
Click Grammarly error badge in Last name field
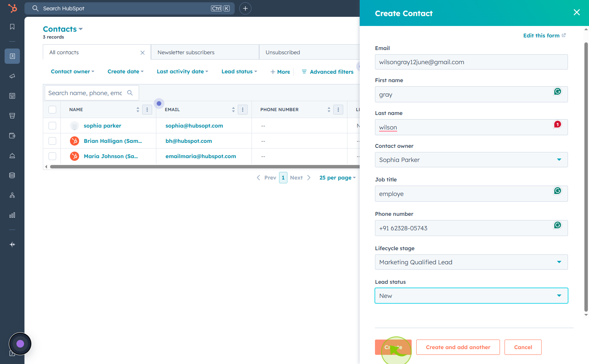pyautogui.click(x=558, y=124)
